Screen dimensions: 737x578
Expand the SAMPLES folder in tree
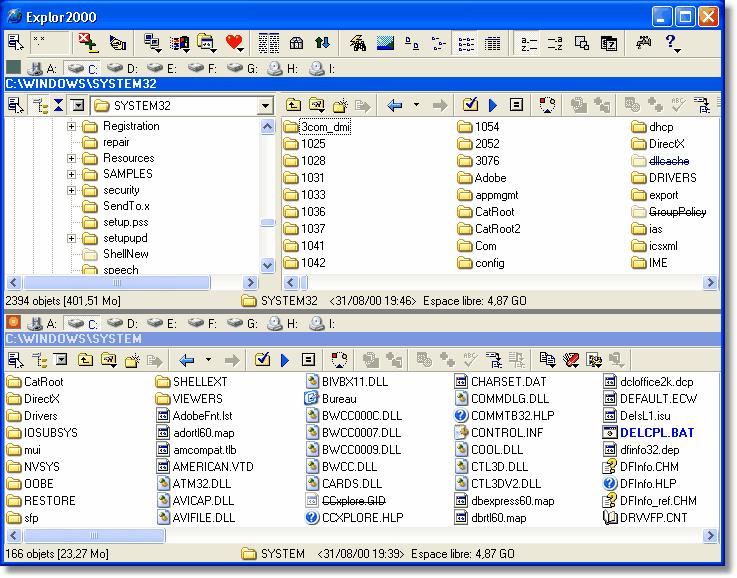[72, 174]
